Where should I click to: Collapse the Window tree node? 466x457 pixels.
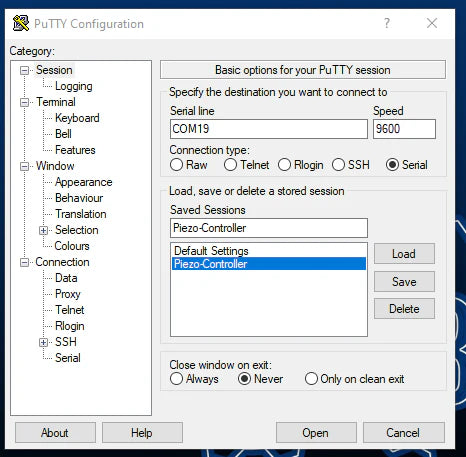pyautogui.click(x=24, y=166)
